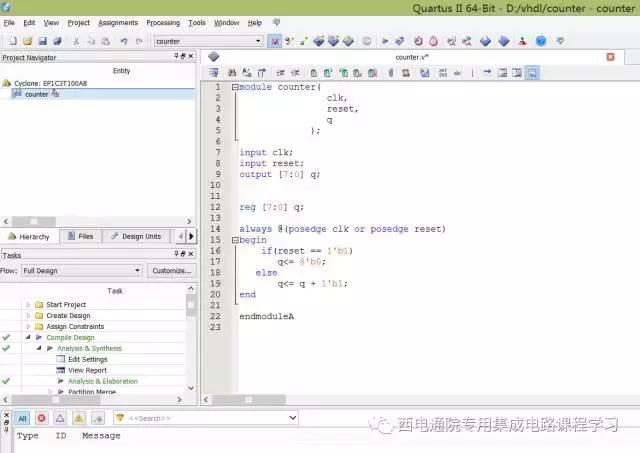
Task: Click the Find binoculars icon in editor toolbar
Action: (x=232, y=73)
